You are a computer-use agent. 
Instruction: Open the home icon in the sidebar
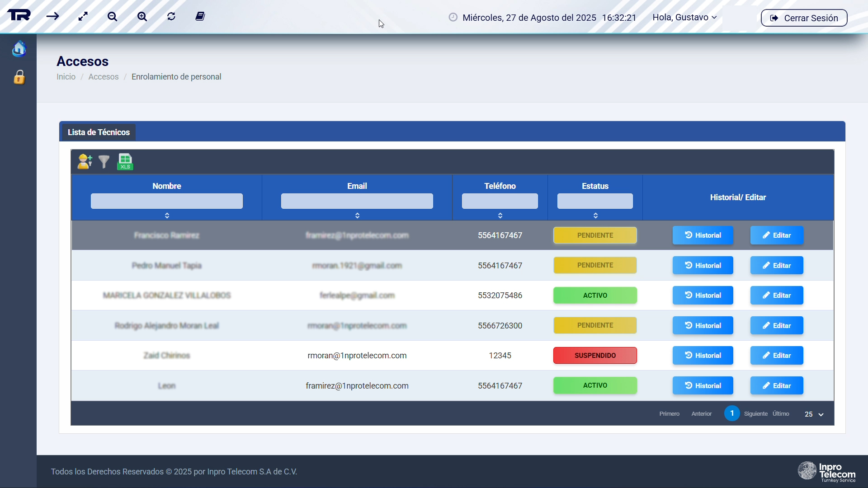point(19,48)
